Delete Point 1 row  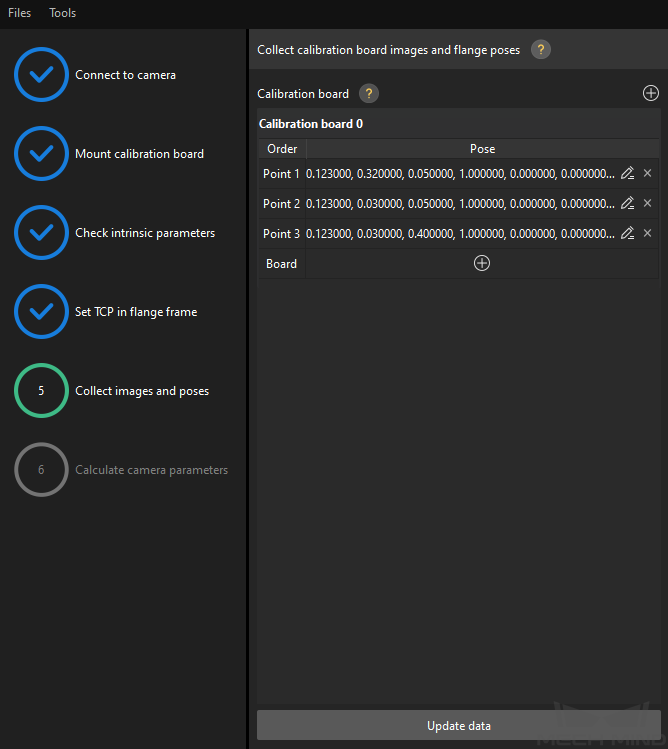tap(647, 173)
